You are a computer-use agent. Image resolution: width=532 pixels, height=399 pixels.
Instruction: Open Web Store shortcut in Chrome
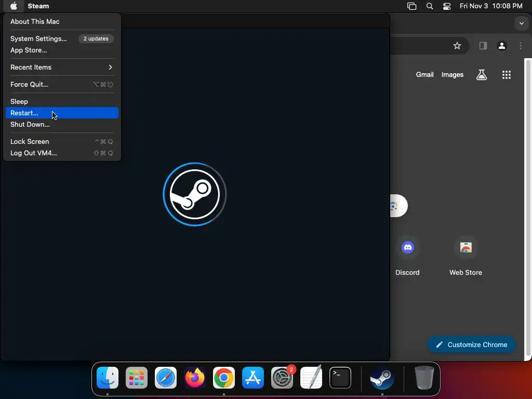point(466,255)
